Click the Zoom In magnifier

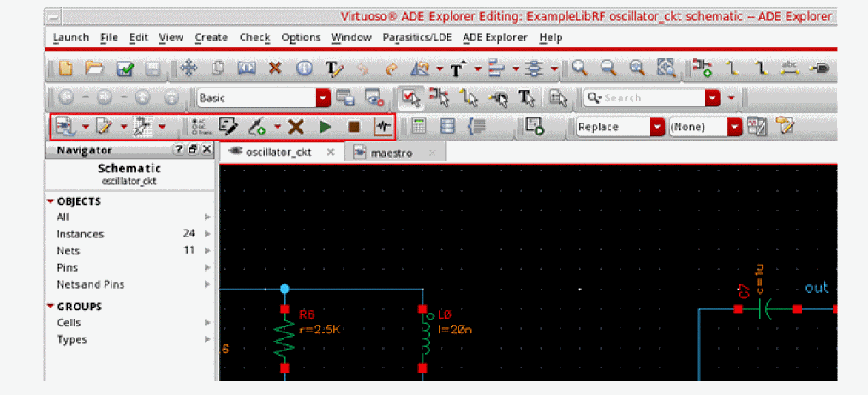(x=579, y=68)
